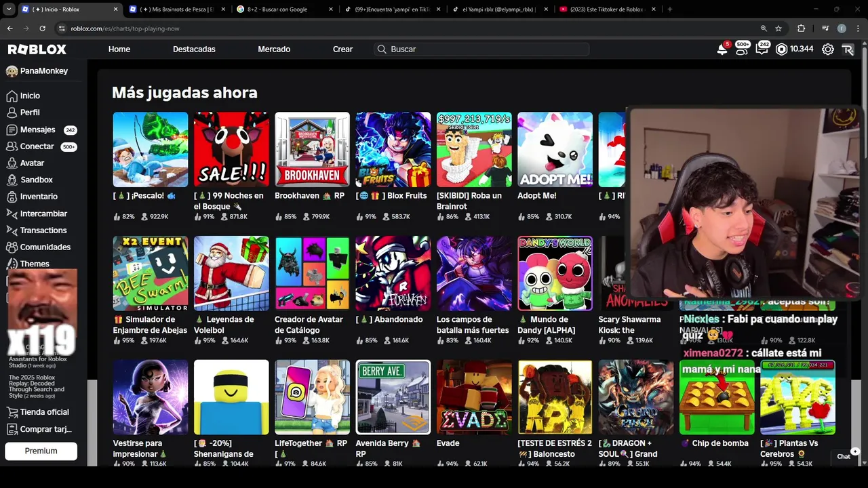Click the browser zoom magnifier icon

(764, 28)
